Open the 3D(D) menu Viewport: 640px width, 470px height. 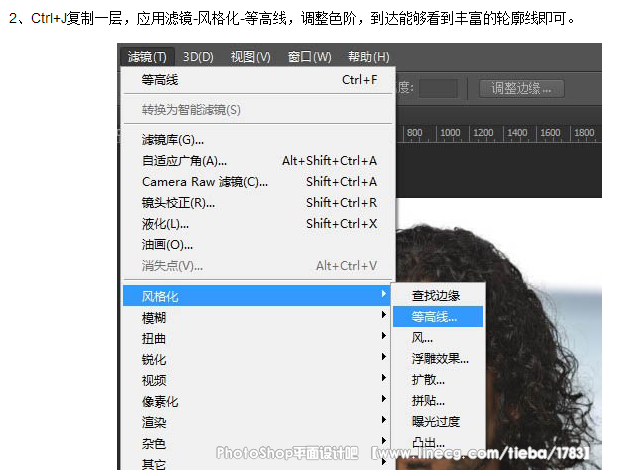198,57
